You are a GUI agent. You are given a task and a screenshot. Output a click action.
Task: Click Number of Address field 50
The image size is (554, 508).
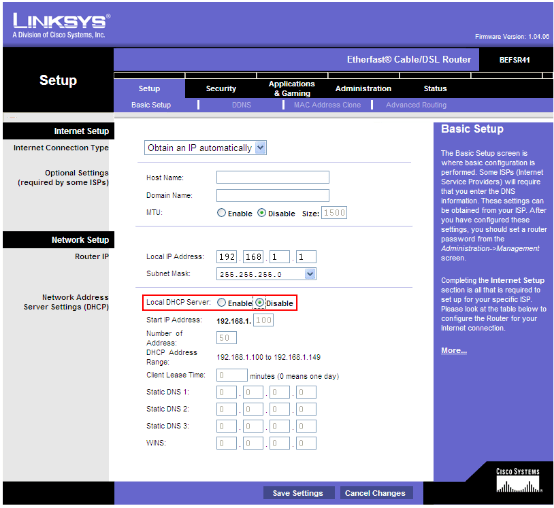226,338
